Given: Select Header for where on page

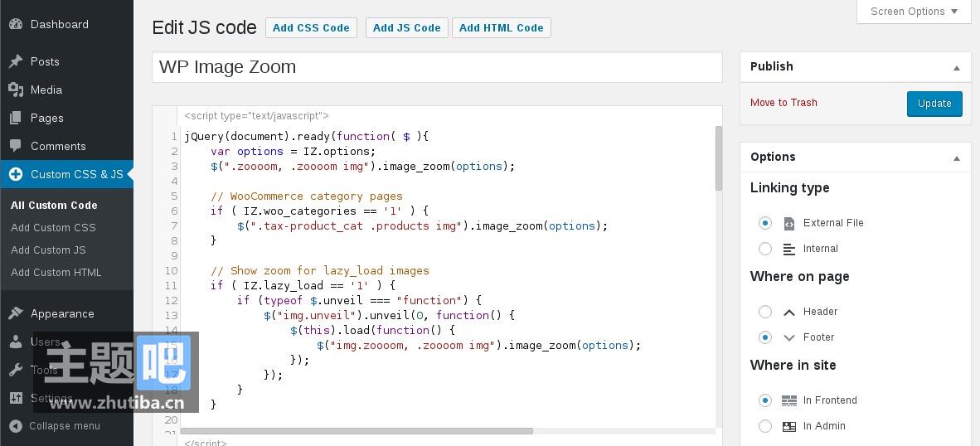Looking at the screenshot, I should [x=765, y=312].
